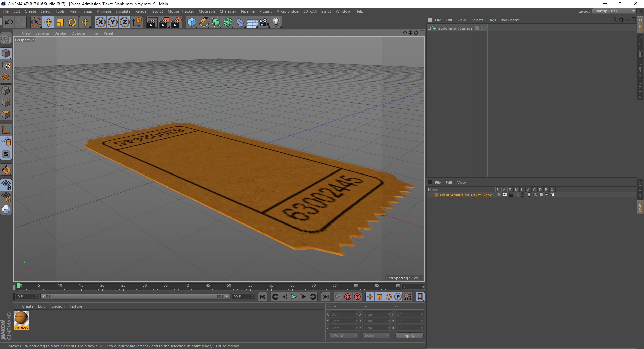Select the Scale tool
Image resolution: width=644 pixels, height=349 pixels.
pyautogui.click(x=60, y=22)
